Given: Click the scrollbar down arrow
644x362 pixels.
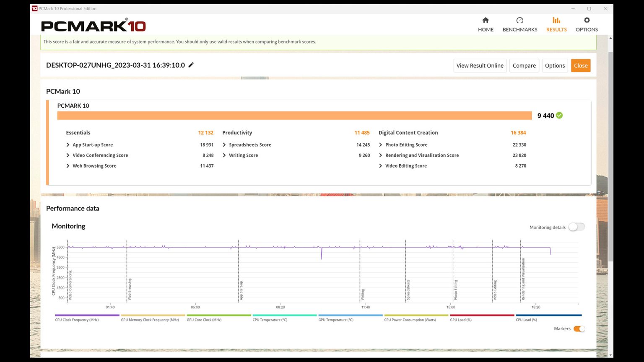Looking at the screenshot, I should (x=610, y=355).
